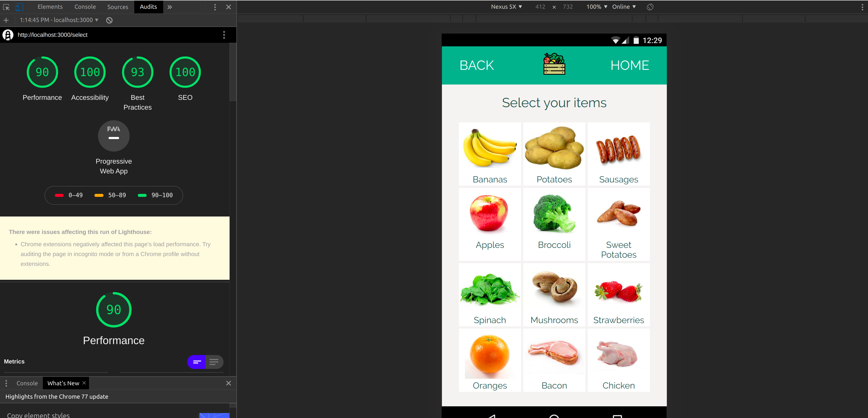The image size is (868, 418).
Task: Add a new audit with plus icon
Action: [6, 20]
